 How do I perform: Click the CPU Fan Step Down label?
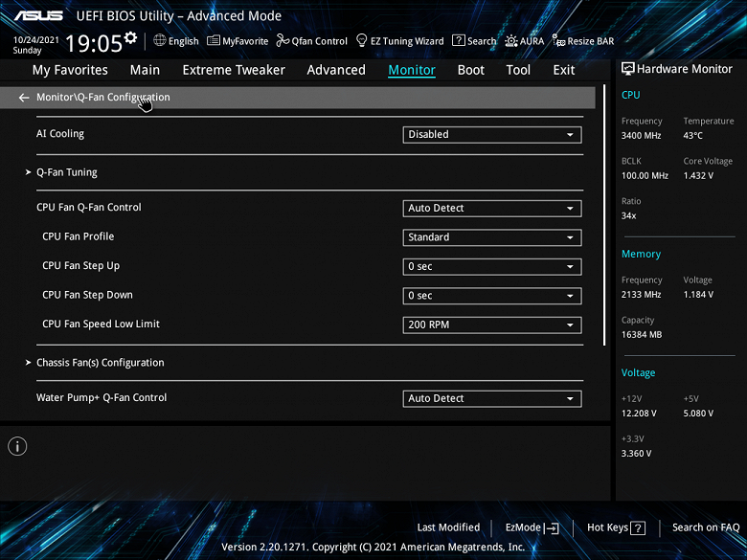(x=87, y=295)
